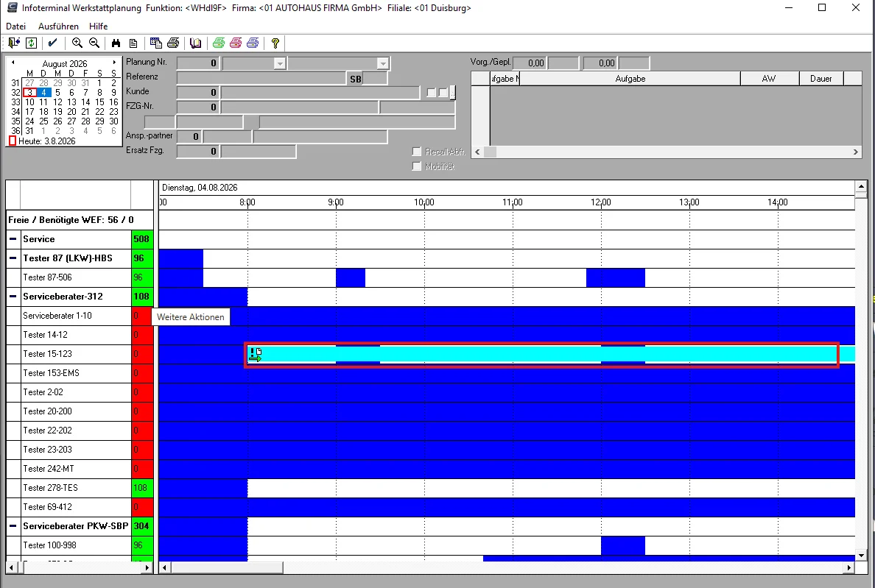The image size is (875, 588).
Task: Click the zoom in magnifier icon
Action: (77, 43)
